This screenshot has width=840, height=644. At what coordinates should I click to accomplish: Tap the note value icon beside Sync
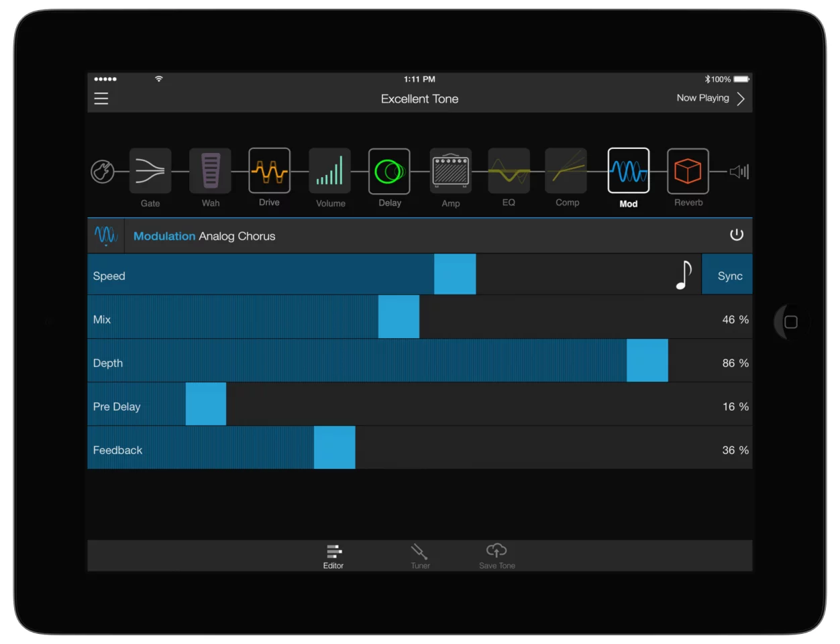point(684,274)
